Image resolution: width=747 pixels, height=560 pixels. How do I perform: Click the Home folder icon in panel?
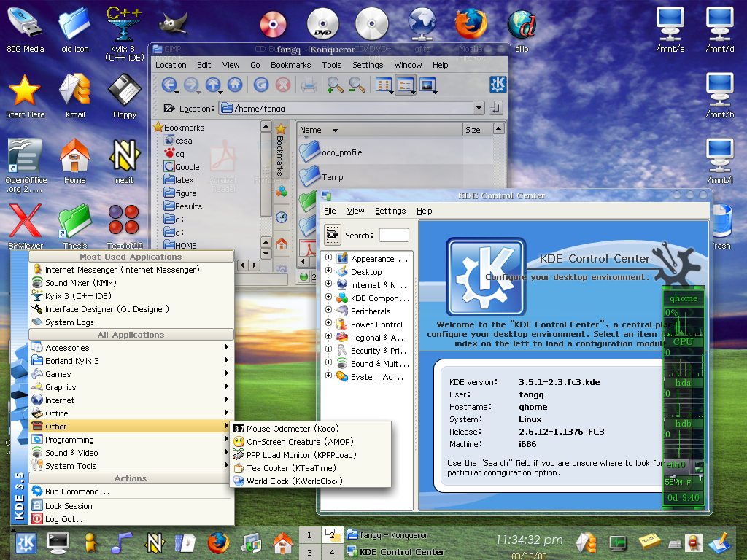pos(282,542)
